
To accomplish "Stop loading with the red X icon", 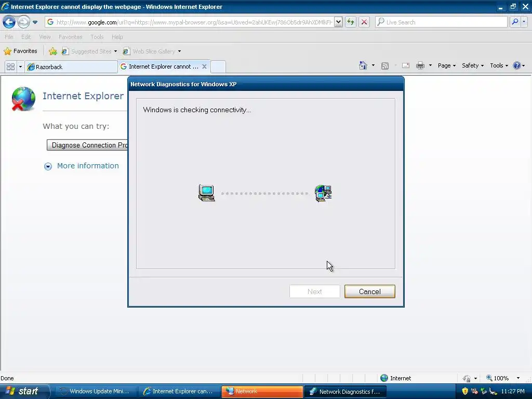I will tap(364, 22).
